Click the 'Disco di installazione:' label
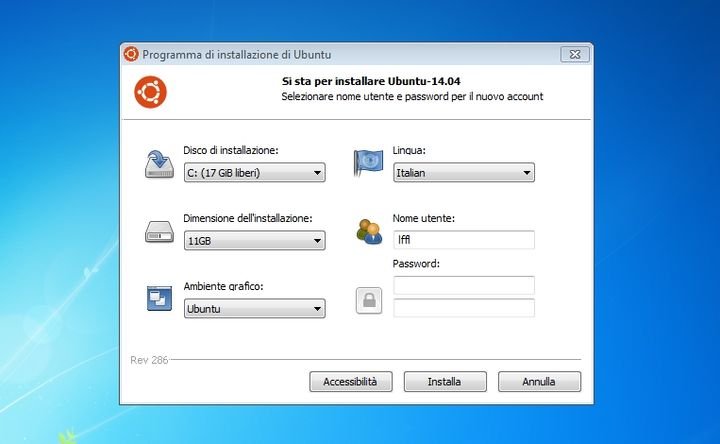Image resolution: width=720 pixels, height=444 pixels. pyautogui.click(x=231, y=150)
